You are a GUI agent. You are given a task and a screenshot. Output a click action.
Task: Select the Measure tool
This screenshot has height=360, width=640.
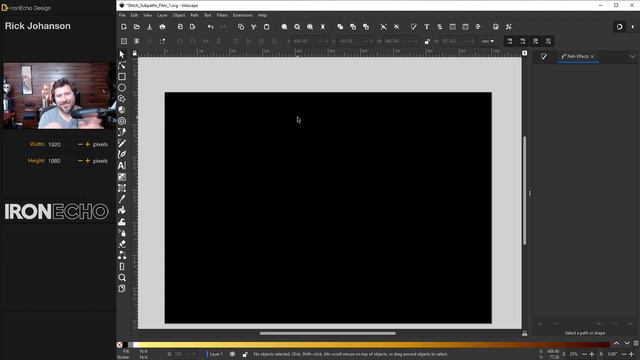[122, 267]
